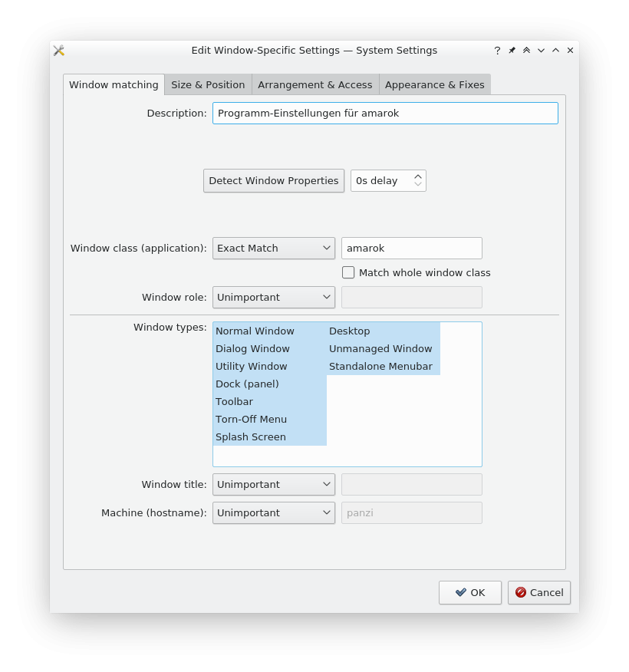Select Standalone Menubar in window types

(384, 366)
